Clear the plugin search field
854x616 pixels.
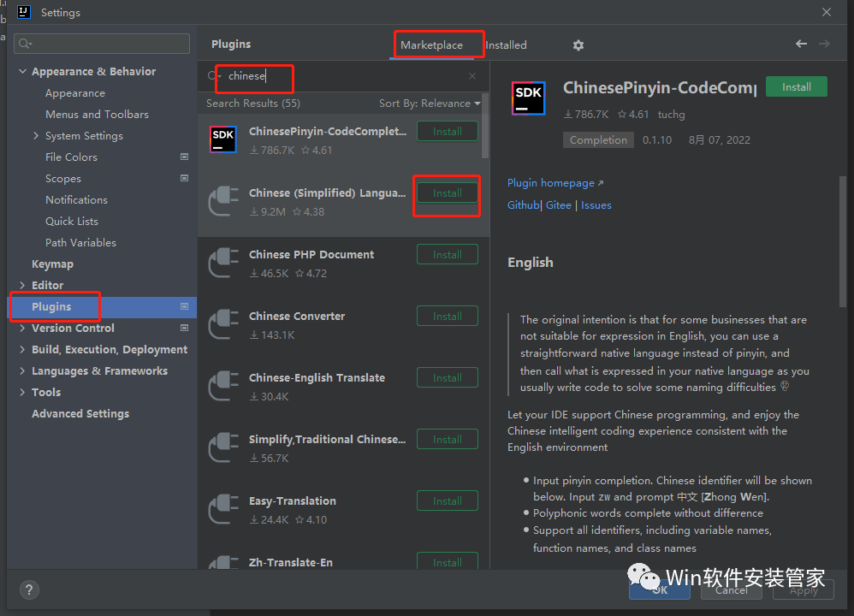click(x=472, y=76)
